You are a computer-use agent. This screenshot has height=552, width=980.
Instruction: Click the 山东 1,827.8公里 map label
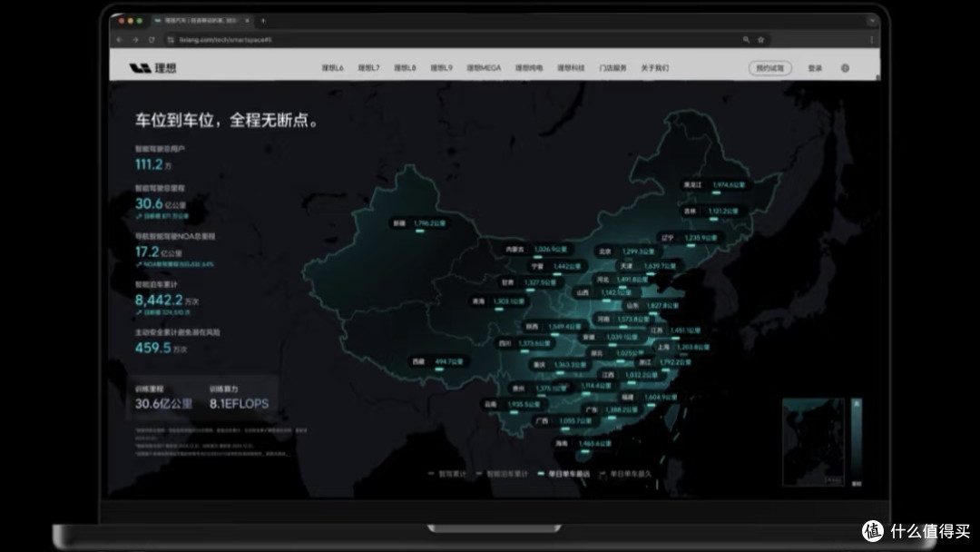652,306
